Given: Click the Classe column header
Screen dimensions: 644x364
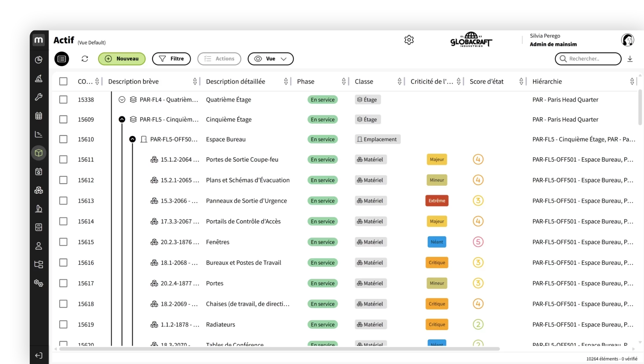Looking at the screenshot, I should (364, 81).
